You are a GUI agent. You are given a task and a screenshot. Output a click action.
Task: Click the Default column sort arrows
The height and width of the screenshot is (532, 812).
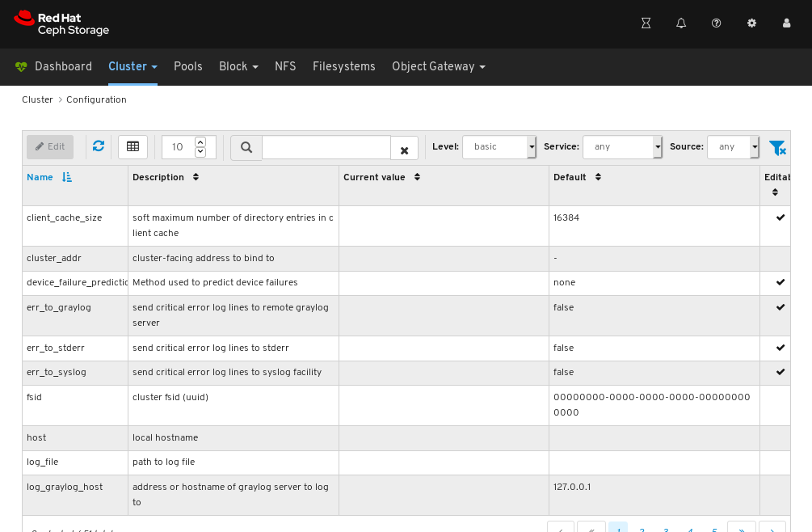pyautogui.click(x=598, y=177)
